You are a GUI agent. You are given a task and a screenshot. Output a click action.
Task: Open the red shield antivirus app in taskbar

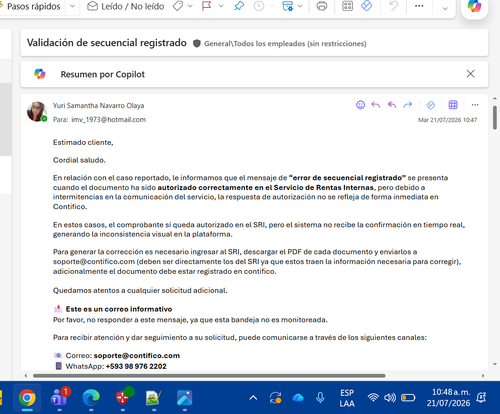(x=123, y=398)
